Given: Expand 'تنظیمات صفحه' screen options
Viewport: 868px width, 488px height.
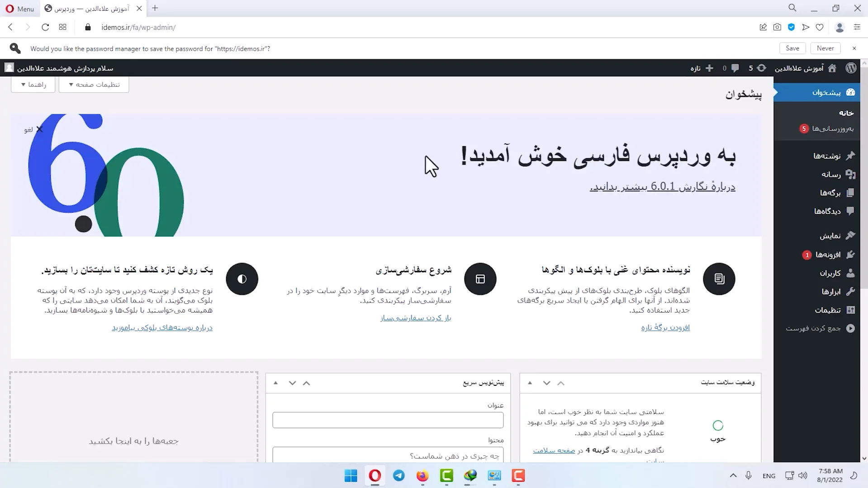Looking at the screenshot, I should [x=94, y=85].
